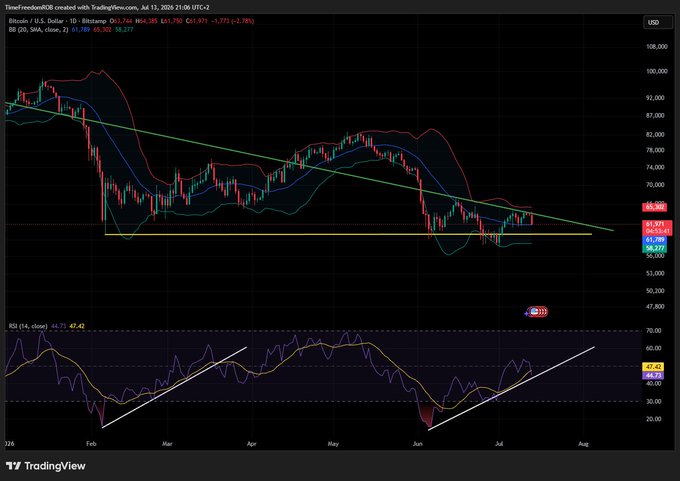680x481 pixels.
Task: Click the blue 61,789 price axis label
Action: pyautogui.click(x=654, y=240)
